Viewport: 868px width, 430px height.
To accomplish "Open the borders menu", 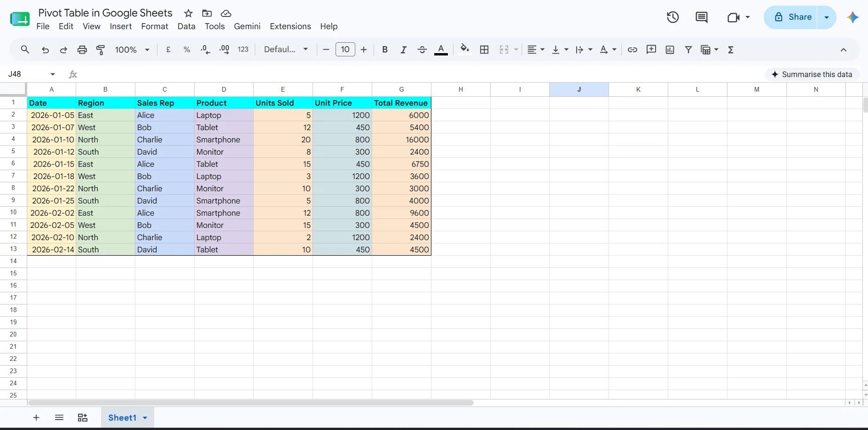I will [x=485, y=50].
